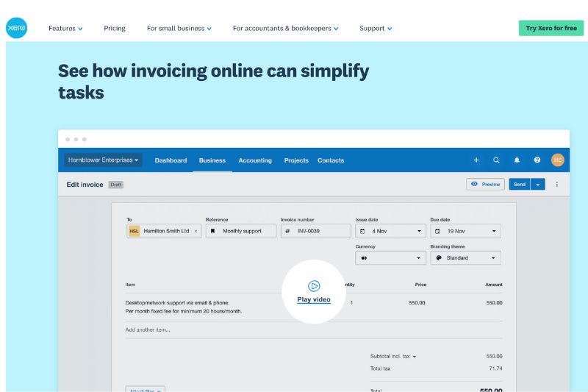Click the calendar icon in Issue date
588x392 pixels.
362,232
